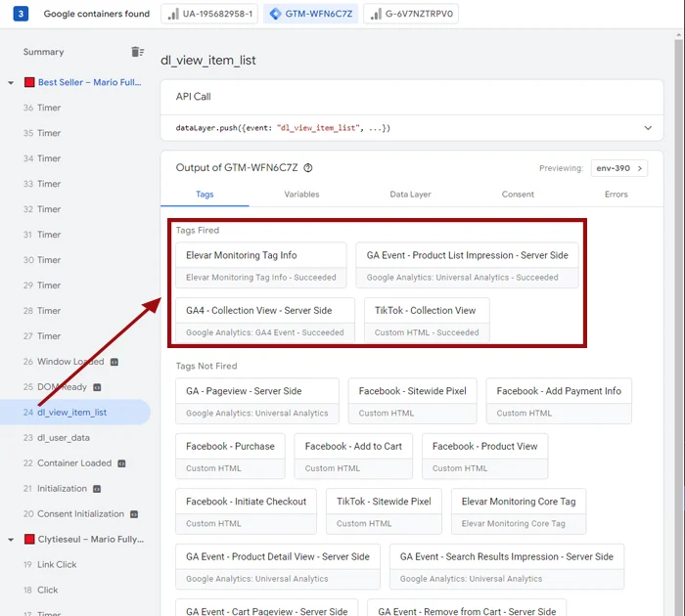The height and width of the screenshot is (616, 685).
Task: Open GA Event Product Detail View tag
Action: click(278, 567)
